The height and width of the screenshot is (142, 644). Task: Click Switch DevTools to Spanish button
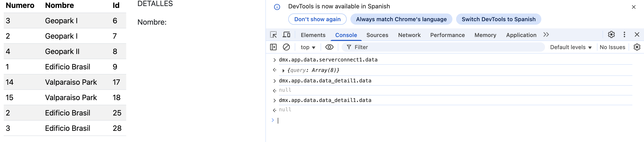[x=498, y=19]
